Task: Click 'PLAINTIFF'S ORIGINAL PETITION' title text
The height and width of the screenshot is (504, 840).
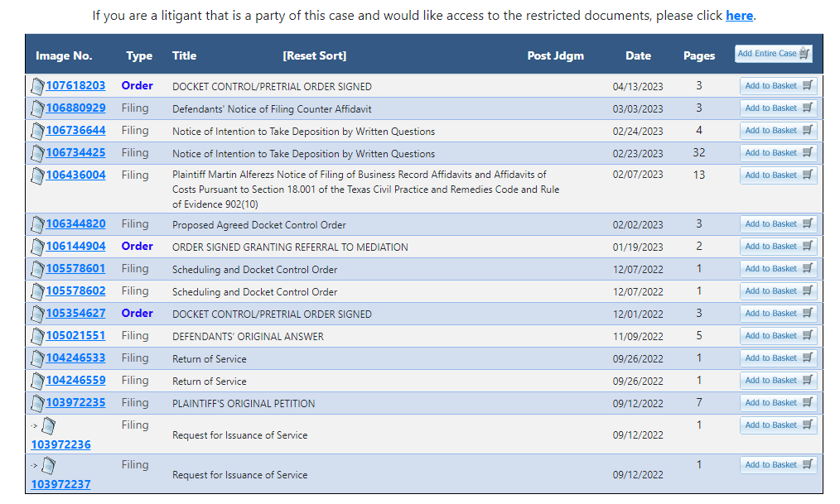Action: [244, 404]
